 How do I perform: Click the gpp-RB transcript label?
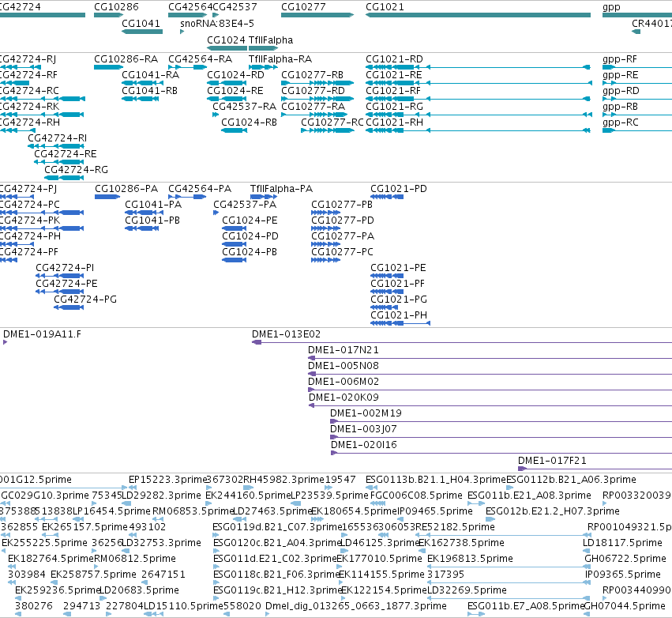620,107
